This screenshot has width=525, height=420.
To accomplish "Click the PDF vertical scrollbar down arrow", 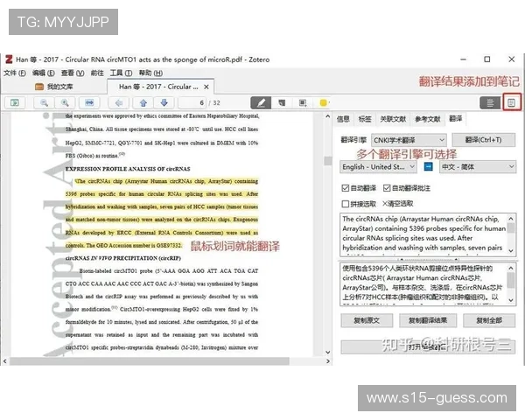I will (x=328, y=352).
